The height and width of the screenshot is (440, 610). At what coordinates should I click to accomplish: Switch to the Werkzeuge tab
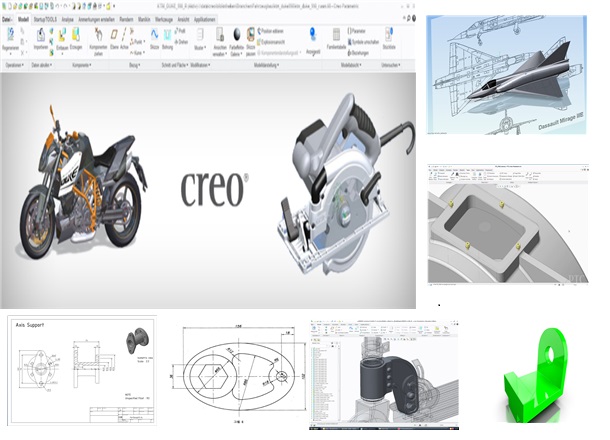[164, 19]
